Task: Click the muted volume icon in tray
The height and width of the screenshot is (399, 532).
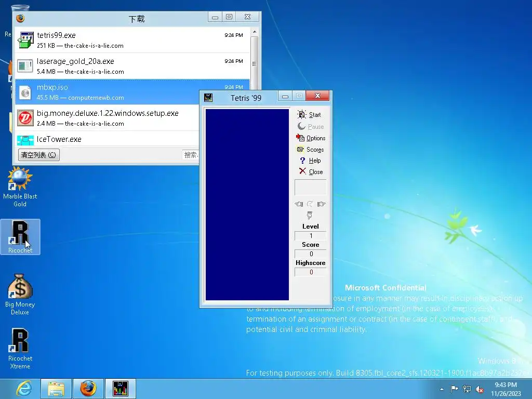Action: (x=480, y=389)
